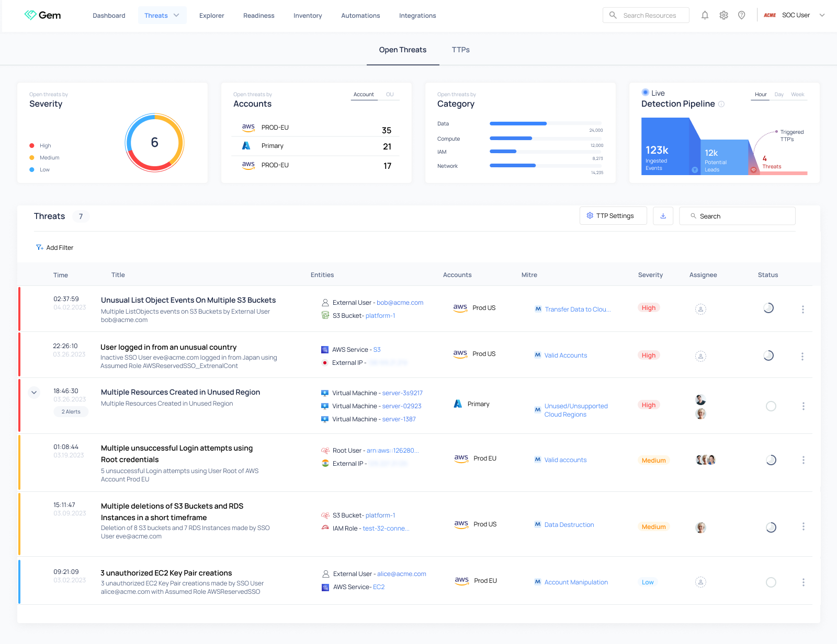The image size is (837, 644).
Task: Click the location pin help icon
Action: (741, 15)
